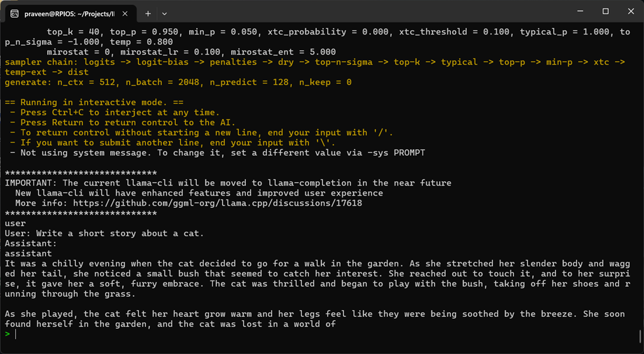Minimize the terminal window

click(x=576, y=11)
